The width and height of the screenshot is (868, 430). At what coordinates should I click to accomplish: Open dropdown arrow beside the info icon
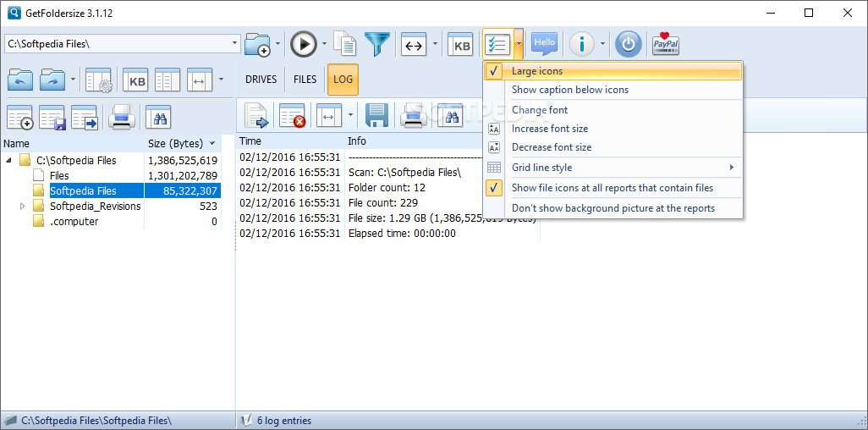(x=602, y=44)
